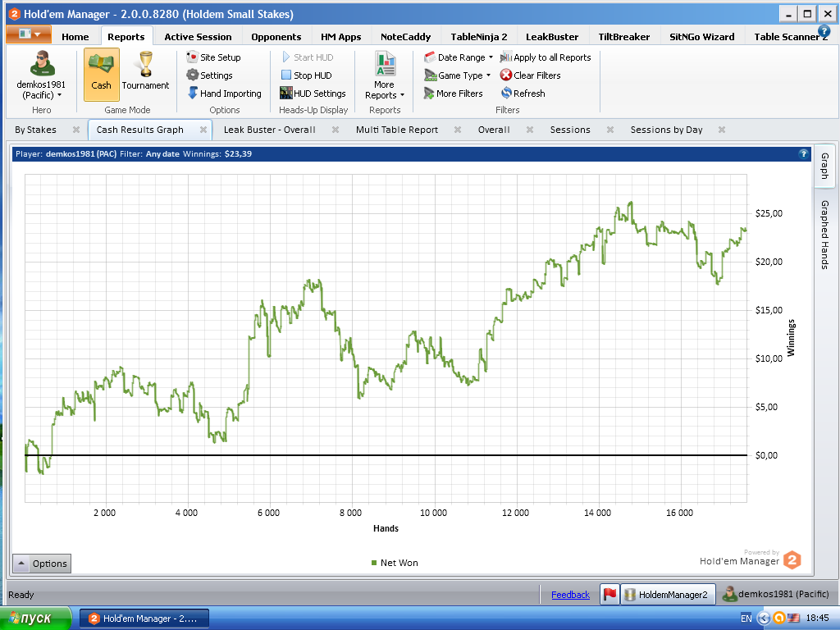840x630 pixels.
Task: Open More Reports dropdown
Action: 385,75
